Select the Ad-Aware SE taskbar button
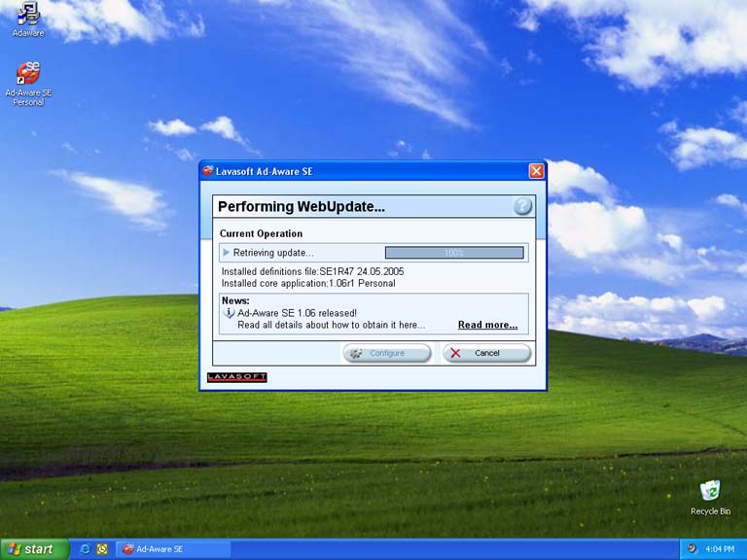747x560 pixels. (173, 549)
